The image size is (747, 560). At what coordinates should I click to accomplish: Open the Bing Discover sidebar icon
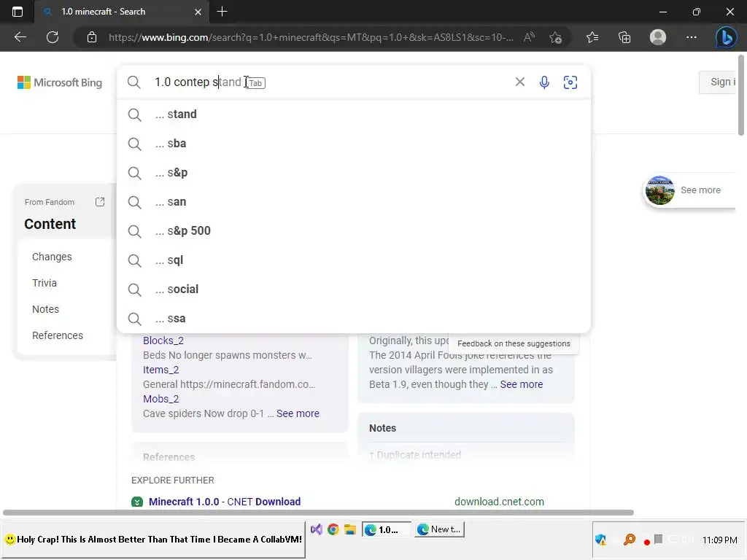pos(726,37)
